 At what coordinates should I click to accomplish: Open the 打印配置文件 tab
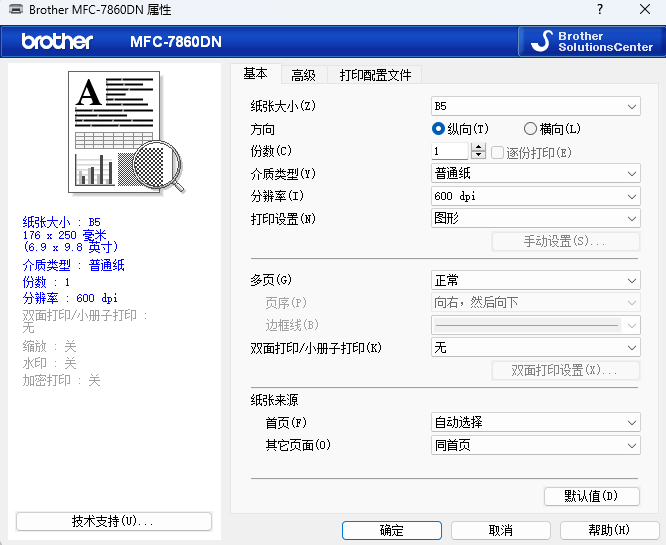(x=375, y=75)
